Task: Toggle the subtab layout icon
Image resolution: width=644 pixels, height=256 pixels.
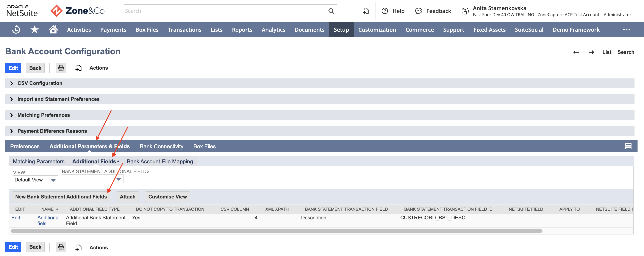Action: [628, 146]
